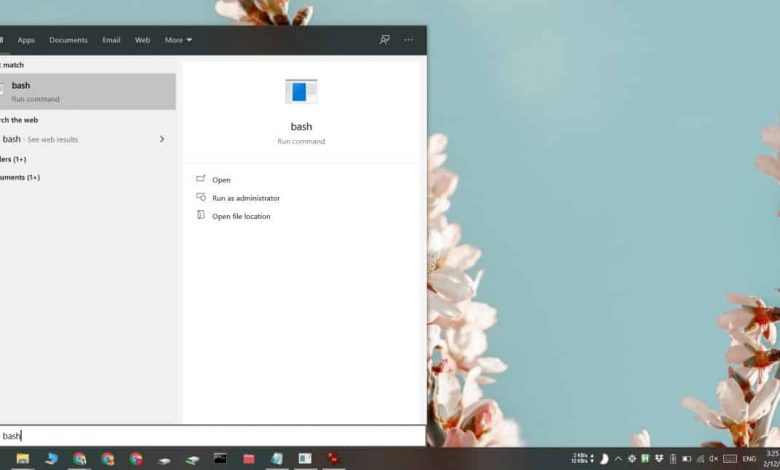Open the three-dot options menu in search
The width and height of the screenshot is (780, 470).
(x=408, y=40)
